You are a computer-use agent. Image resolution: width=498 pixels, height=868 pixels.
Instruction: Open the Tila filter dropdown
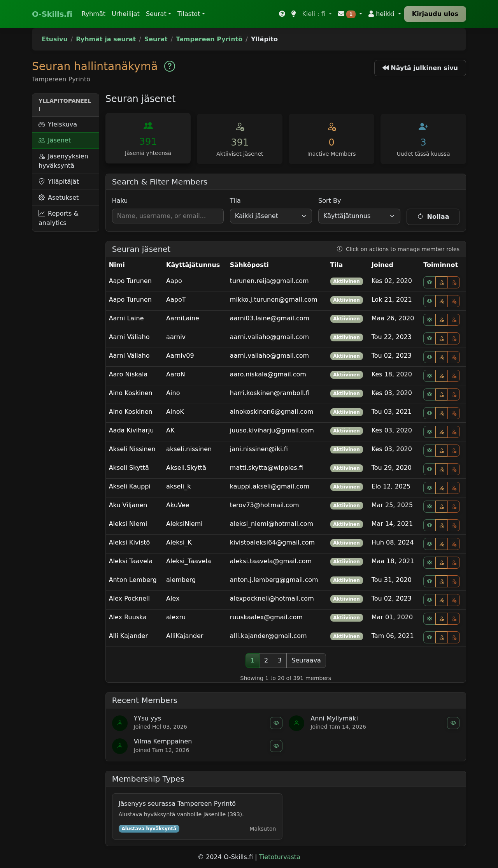point(270,216)
